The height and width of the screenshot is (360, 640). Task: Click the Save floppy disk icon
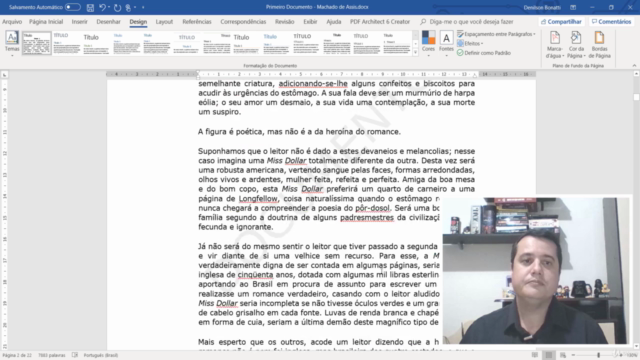click(x=90, y=7)
